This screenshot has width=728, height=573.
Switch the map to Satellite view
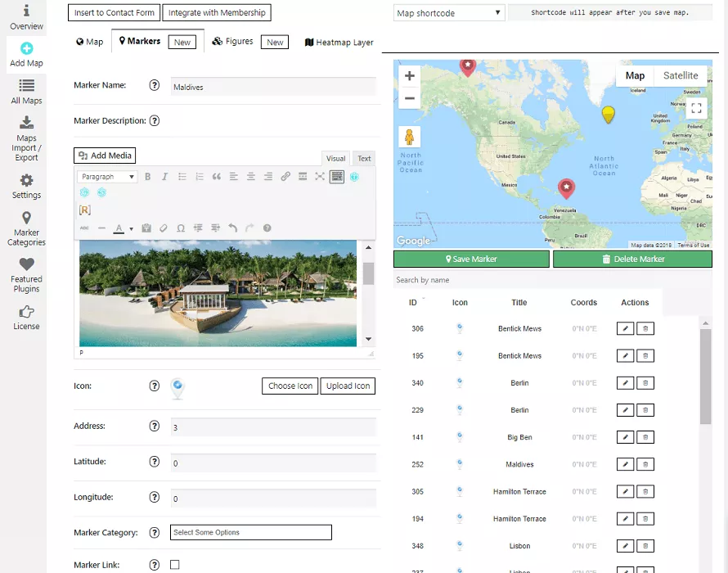point(681,75)
